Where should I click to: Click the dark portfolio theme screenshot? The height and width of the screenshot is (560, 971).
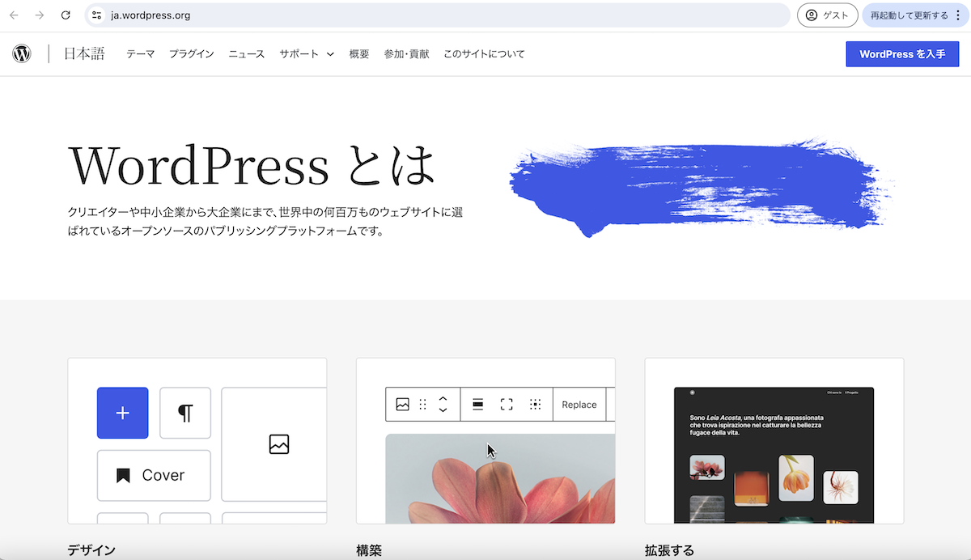(x=774, y=455)
